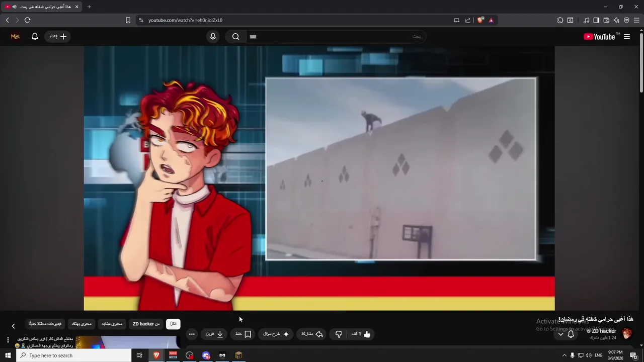The width and height of the screenshot is (644, 362).
Task: Open tab search icon in toolbar
Action: coord(570,20)
